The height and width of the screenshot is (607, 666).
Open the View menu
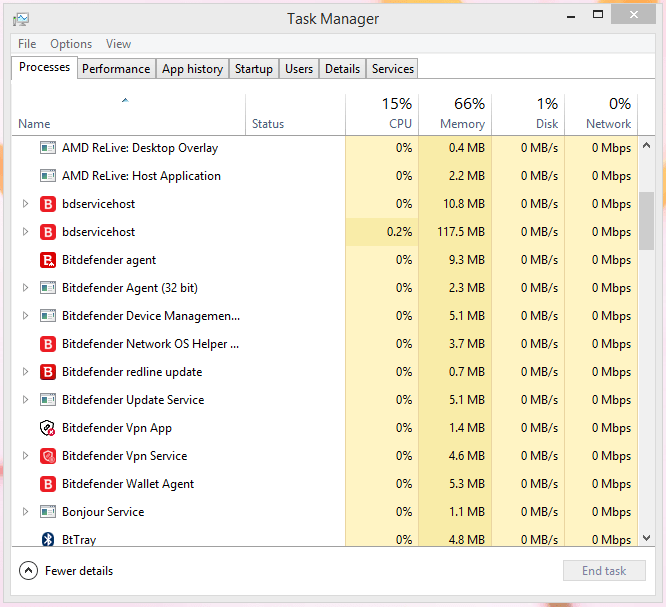(119, 44)
